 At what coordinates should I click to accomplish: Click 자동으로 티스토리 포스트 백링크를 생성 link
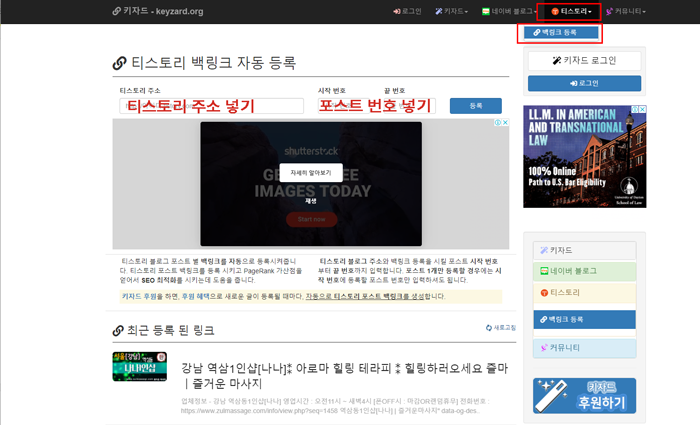365,296
